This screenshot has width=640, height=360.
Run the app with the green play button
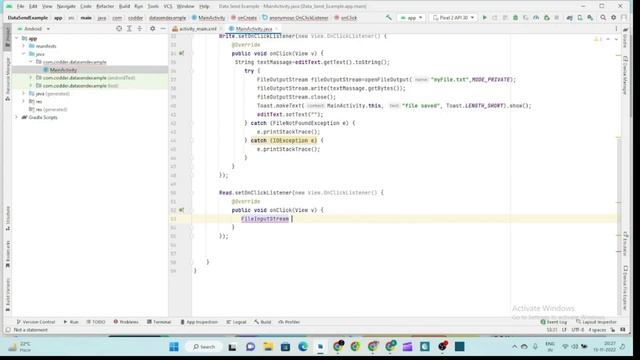click(484, 18)
